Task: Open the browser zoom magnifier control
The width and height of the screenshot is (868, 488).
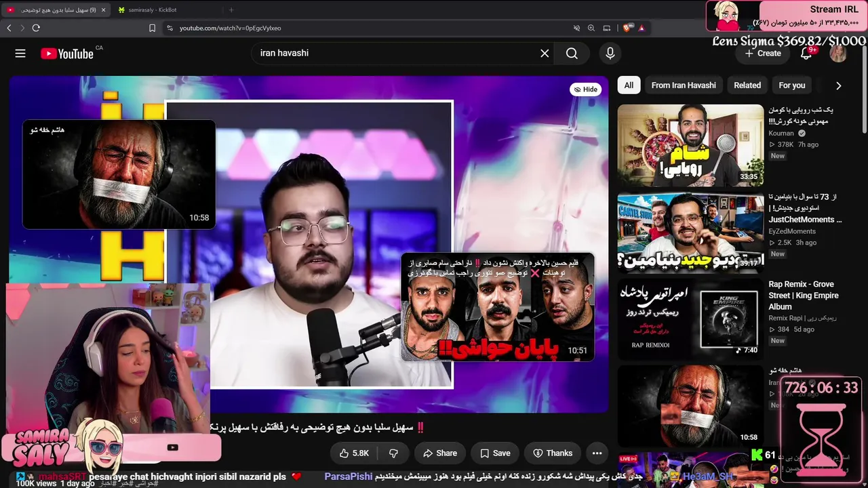Action: (x=591, y=28)
